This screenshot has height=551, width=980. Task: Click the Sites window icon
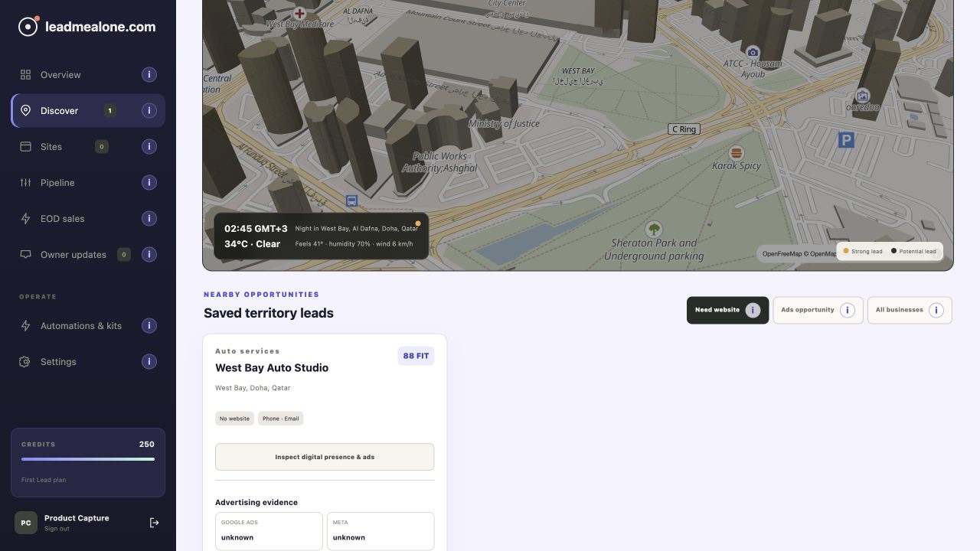[25, 146]
